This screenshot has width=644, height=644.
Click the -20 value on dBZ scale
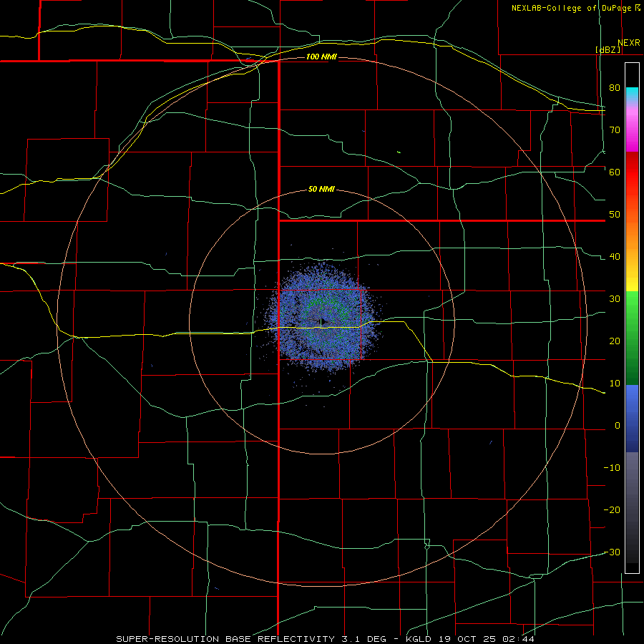click(x=612, y=509)
